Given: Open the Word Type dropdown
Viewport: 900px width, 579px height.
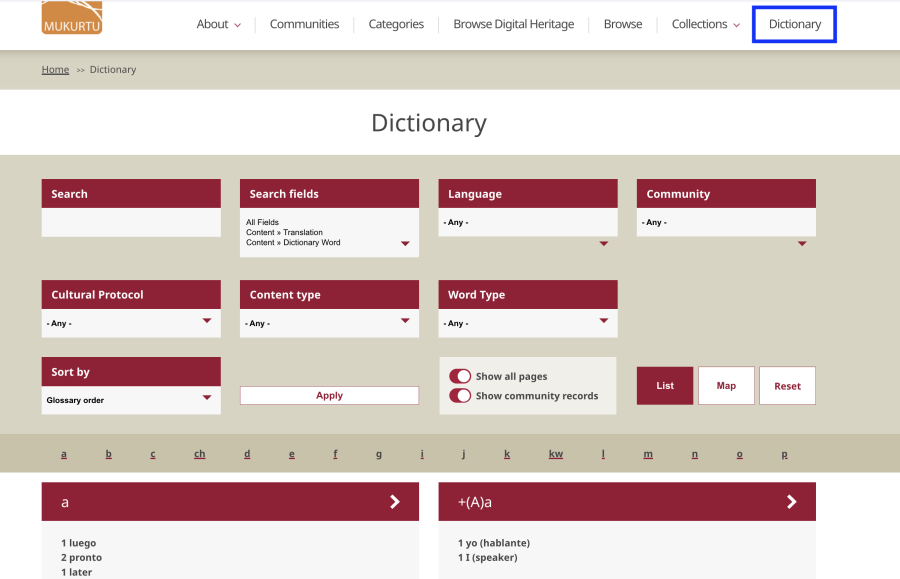Looking at the screenshot, I should pyautogui.click(x=528, y=323).
